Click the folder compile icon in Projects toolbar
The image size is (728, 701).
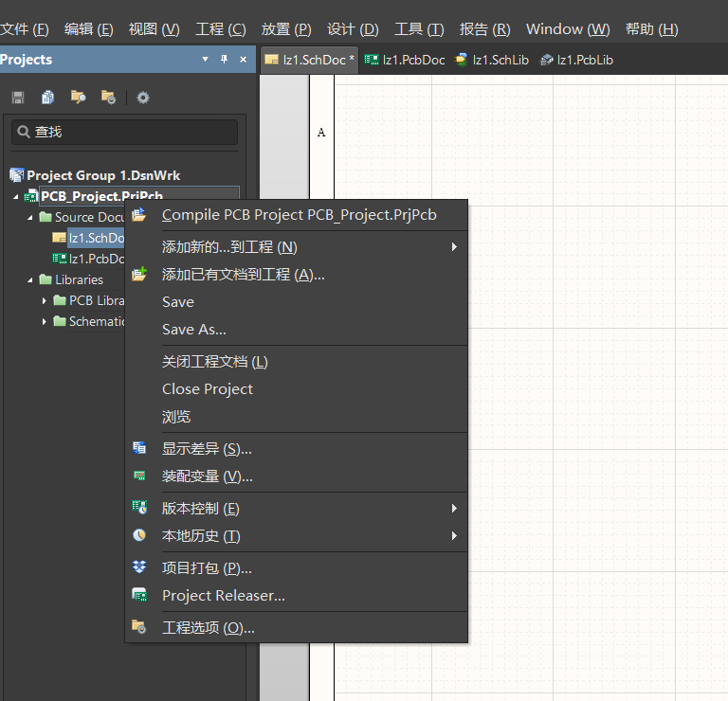pyautogui.click(x=78, y=98)
